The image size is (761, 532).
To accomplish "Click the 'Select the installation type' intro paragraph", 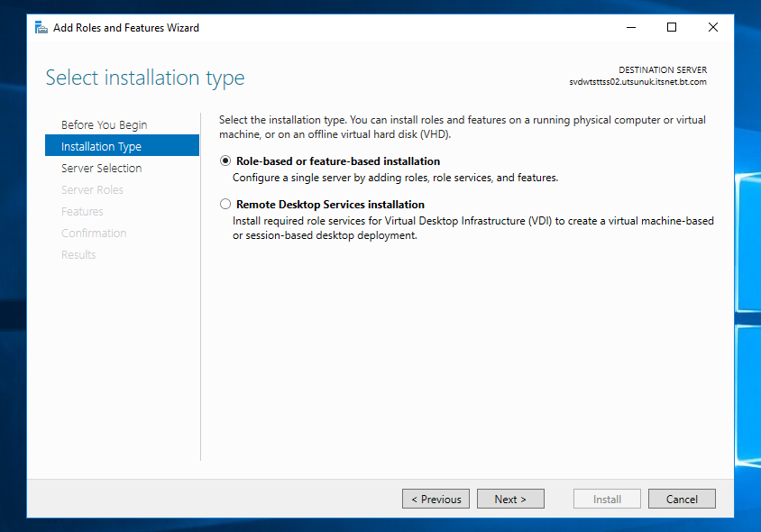I will click(x=462, y=127).
